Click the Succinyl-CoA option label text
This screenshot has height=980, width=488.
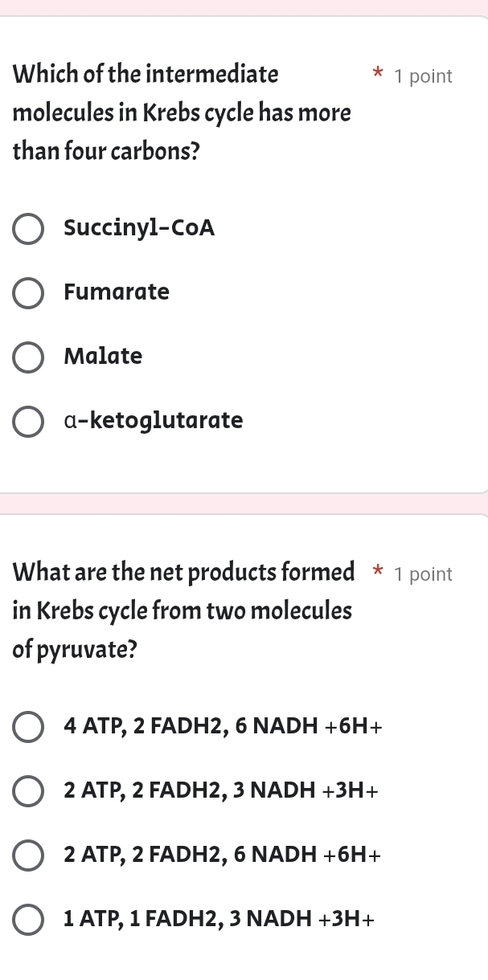tap(139, 228)
